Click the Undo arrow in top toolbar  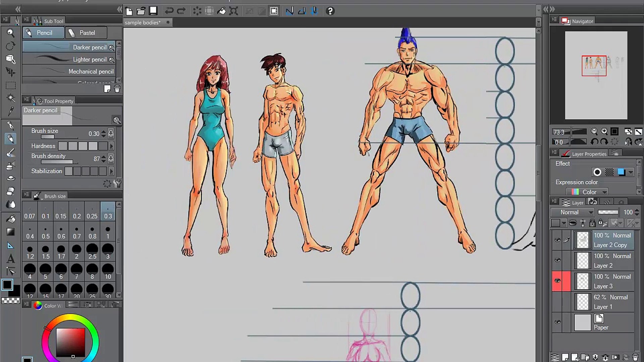[x=169, y=11]
